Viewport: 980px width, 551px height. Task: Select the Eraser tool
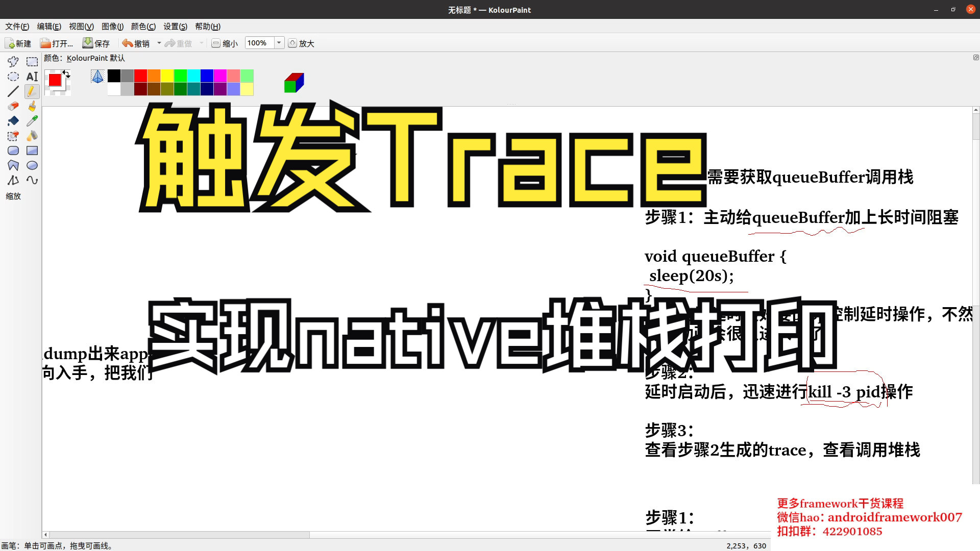pos(13,106)
